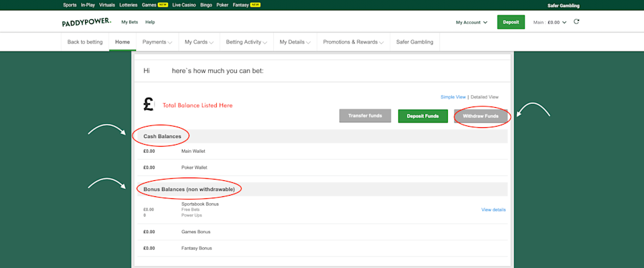Screen dimensions: 644x268
Task: Switch to Simple View
Action: (453, 97)
